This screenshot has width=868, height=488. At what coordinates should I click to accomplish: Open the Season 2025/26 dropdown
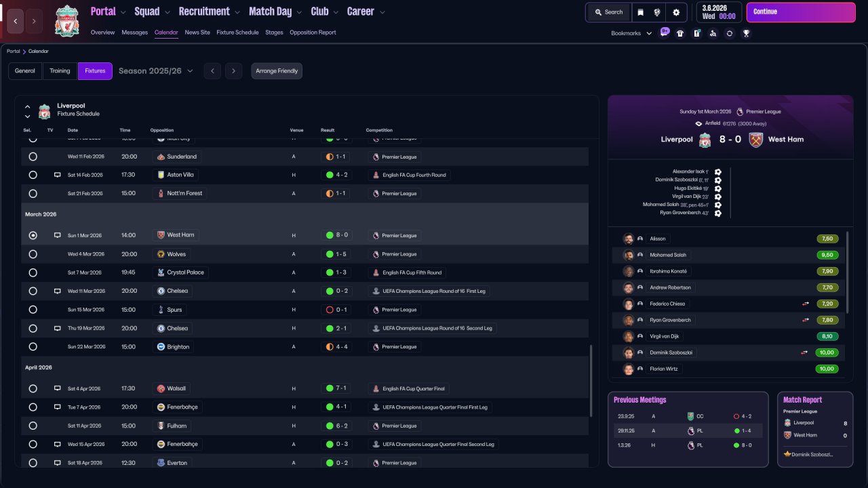[x=156, y=71]
